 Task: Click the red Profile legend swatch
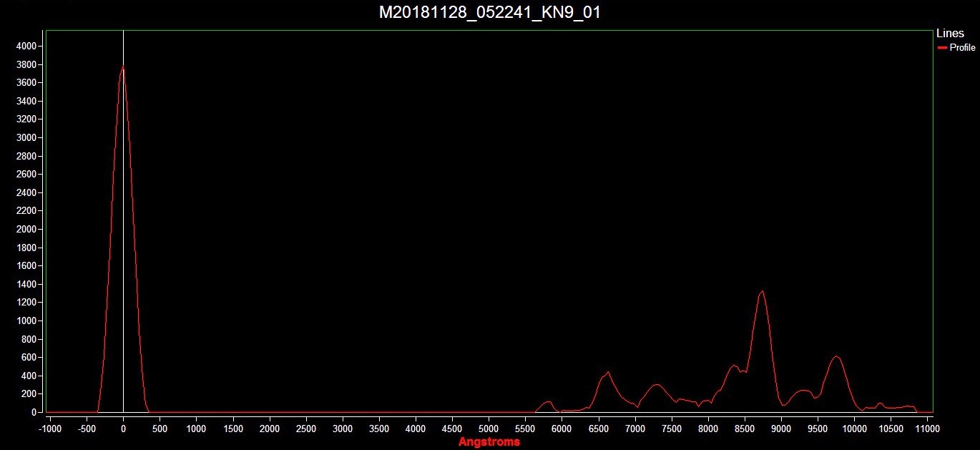pos(942,48)
